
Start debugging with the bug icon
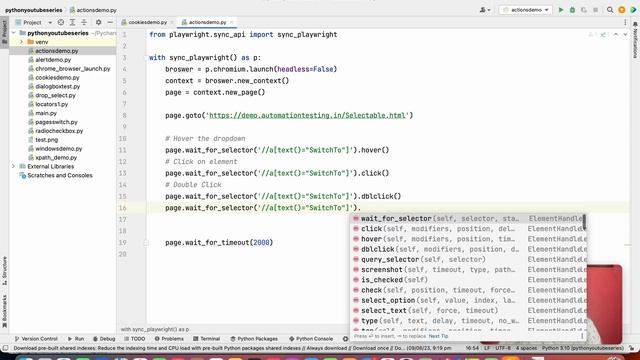point(572,10)
